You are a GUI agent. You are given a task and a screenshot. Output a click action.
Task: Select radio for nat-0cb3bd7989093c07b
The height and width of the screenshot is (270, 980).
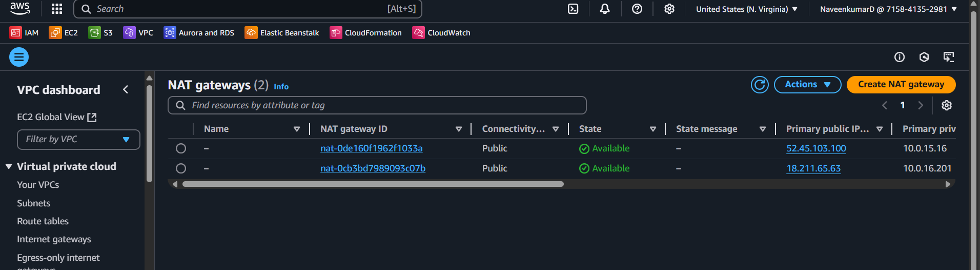pos(181,168)
